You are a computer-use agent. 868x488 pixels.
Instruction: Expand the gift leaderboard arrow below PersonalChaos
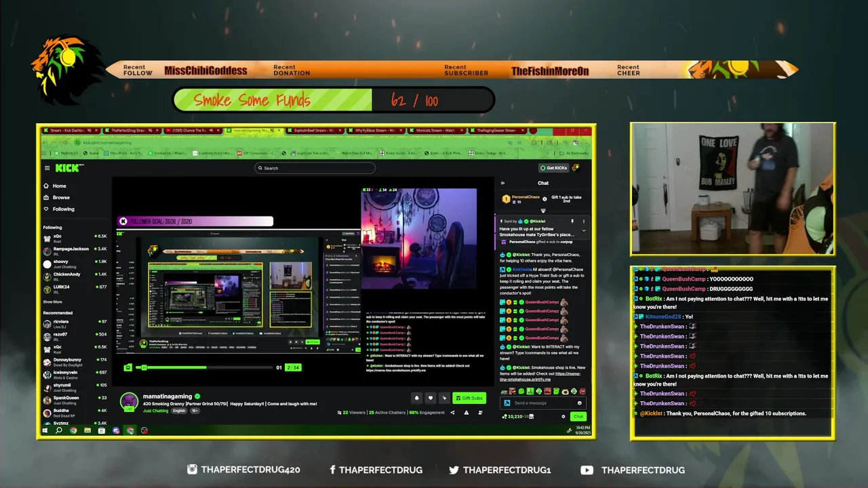pyautogui.click(x=543, y=211)
